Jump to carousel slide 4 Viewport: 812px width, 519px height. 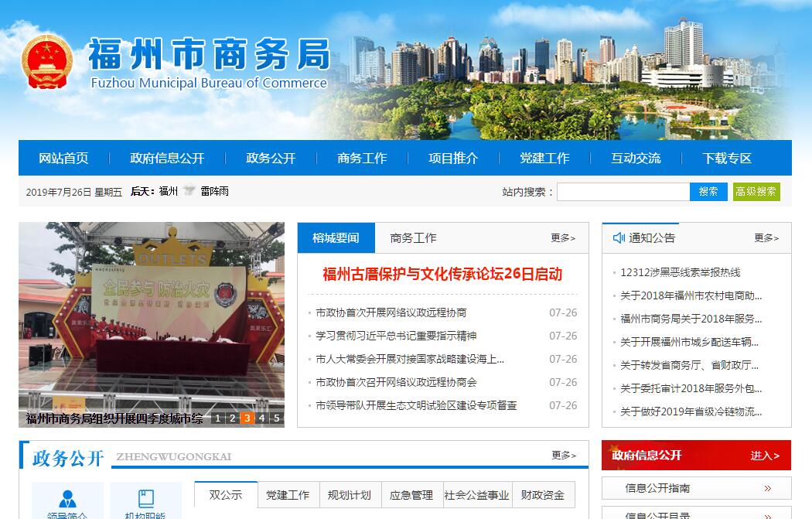(x=261, y=418)
